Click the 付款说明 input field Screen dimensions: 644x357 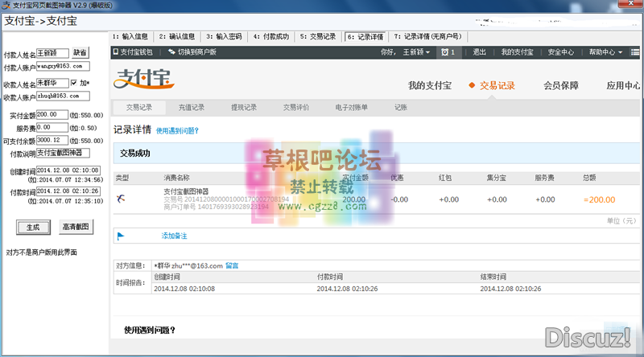(x=63, y=153)
